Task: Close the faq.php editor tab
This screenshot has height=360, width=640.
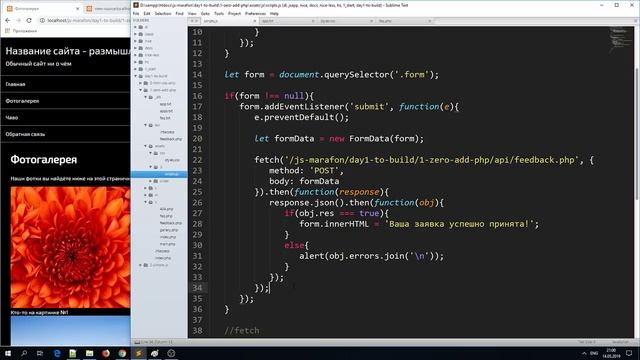Action: [429, 21]
